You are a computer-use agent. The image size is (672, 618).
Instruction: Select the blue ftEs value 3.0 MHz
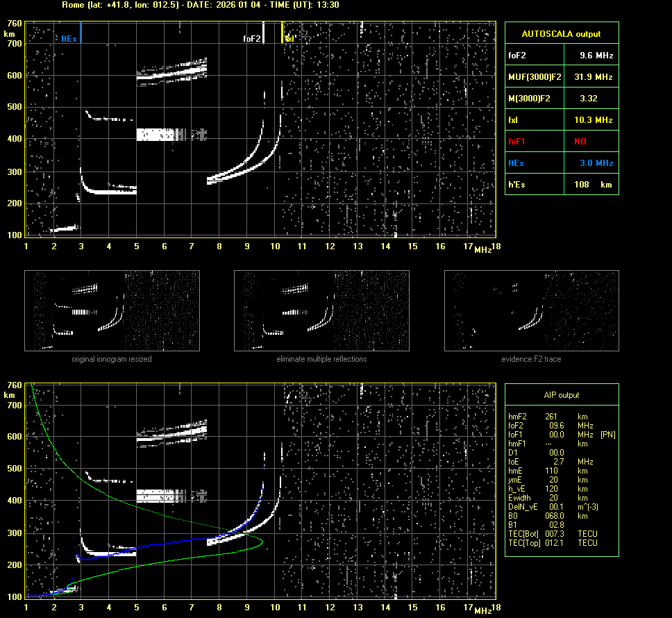coord(596,162)
